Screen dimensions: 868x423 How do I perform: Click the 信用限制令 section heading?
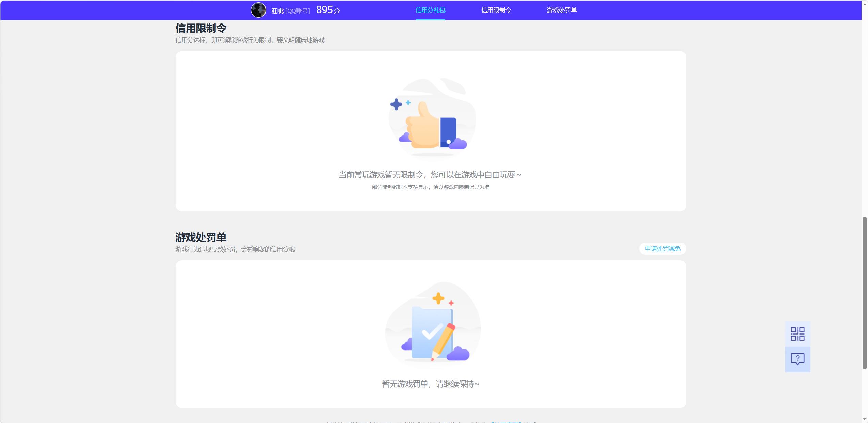point(201,28)
